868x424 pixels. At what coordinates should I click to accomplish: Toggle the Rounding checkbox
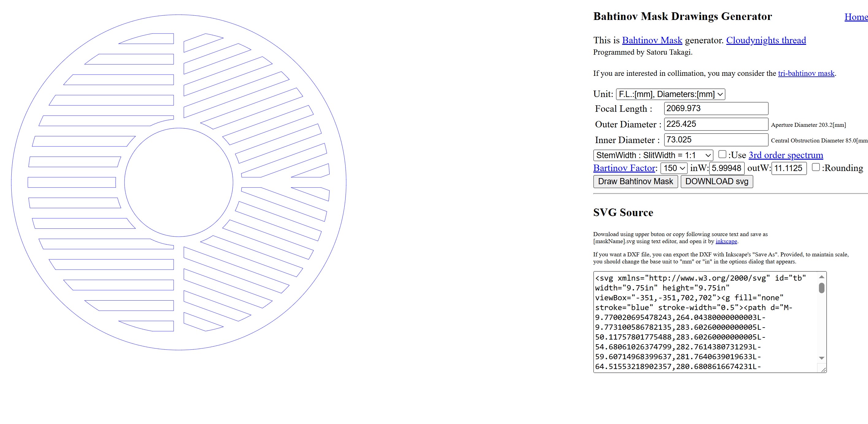pyautogui.click(x=816, y=167)
